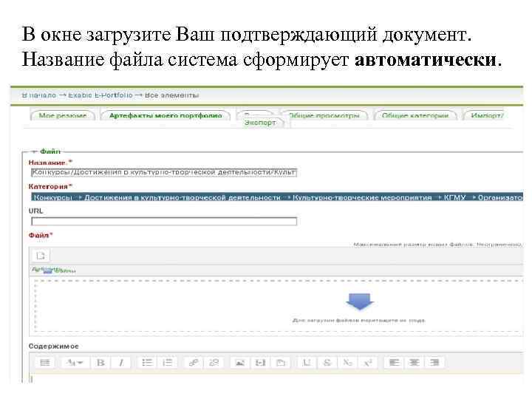This screenshot has width=532, height=399.
Task: Insert an image into content
Action: click(240, 362)
